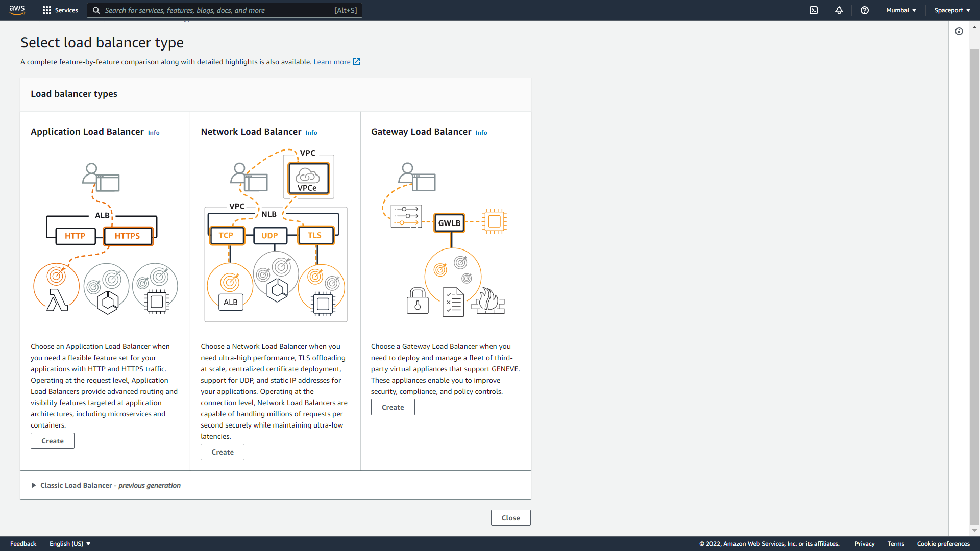Click the HTTP box in ALB diagram
Image resolution: width=980 pixels, height=551 pixels.
[75, 236]
